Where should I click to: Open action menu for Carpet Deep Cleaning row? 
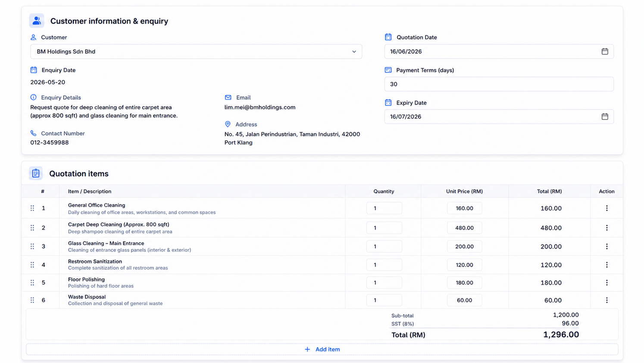pyautogui.click(x=606, y=228)
